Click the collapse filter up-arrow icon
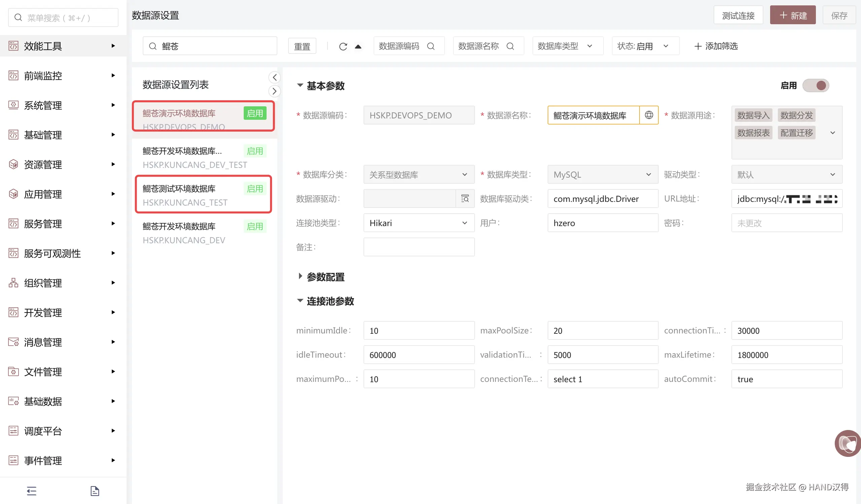The height and width of the screenshot is (504, 861). [358, 46]
